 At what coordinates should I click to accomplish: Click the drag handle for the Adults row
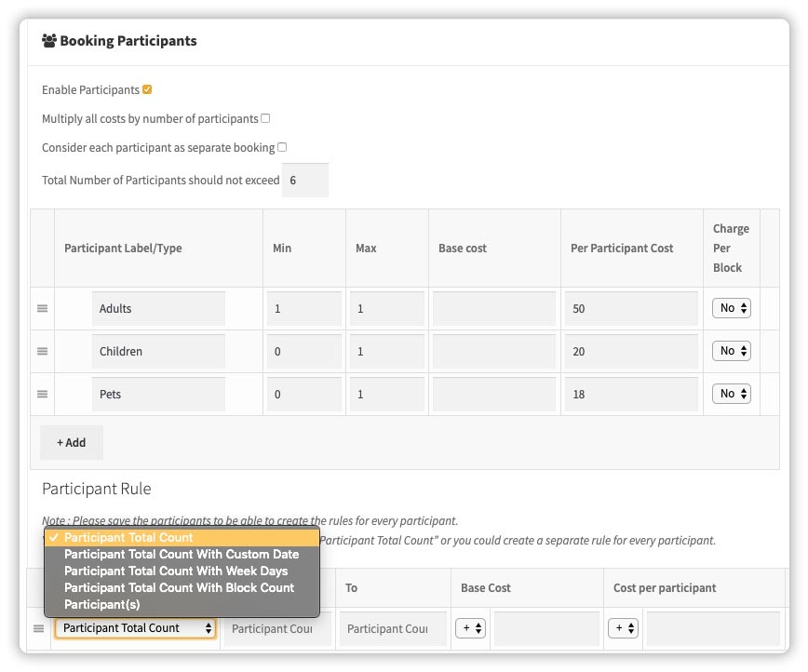point(42,309)
